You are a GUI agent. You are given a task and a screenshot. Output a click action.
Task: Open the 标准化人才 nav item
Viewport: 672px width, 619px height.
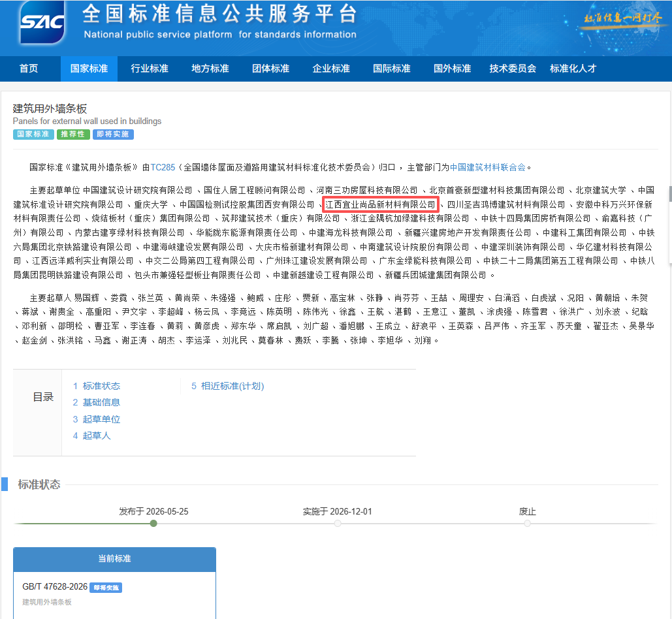tap(573, 69)
